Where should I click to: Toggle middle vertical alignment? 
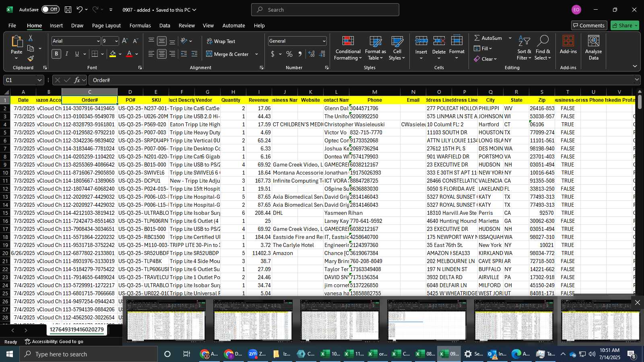click(162, 41)
